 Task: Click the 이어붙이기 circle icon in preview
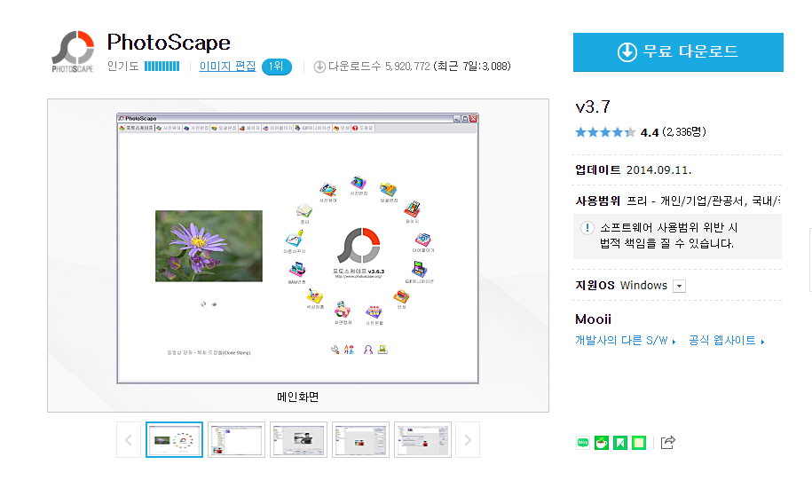click(x=423, y=240)
